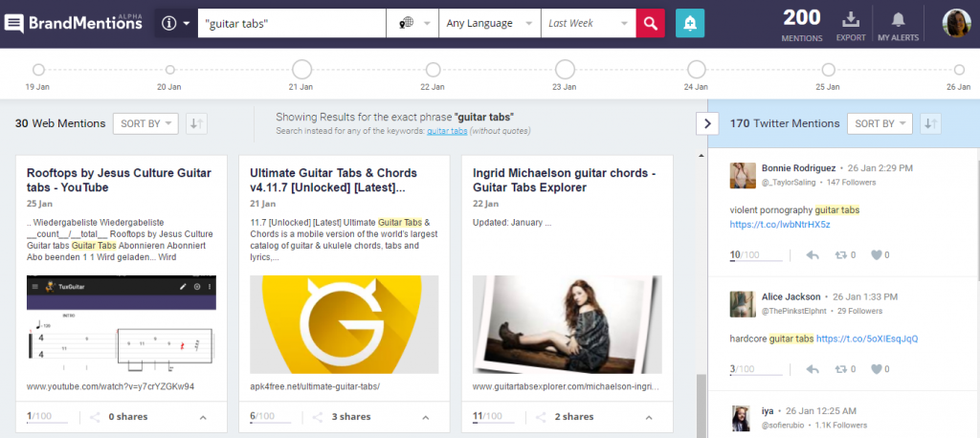Image resolution: width=980 pixels, height=438 pixels.
Task: Click share icon beside 2 shares
Action: (542, 417)
